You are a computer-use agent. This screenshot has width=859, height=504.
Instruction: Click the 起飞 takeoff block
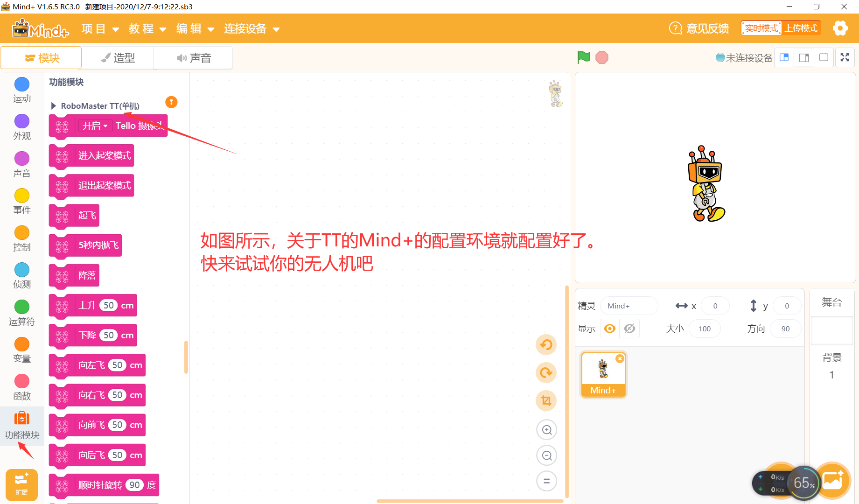point(74,216)
